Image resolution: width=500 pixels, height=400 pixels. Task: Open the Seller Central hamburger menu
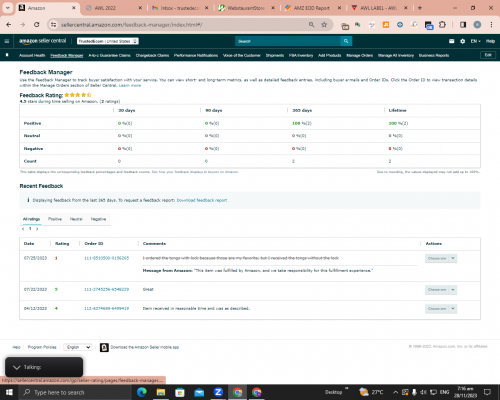pyautogui.click(x=7, y=41)
